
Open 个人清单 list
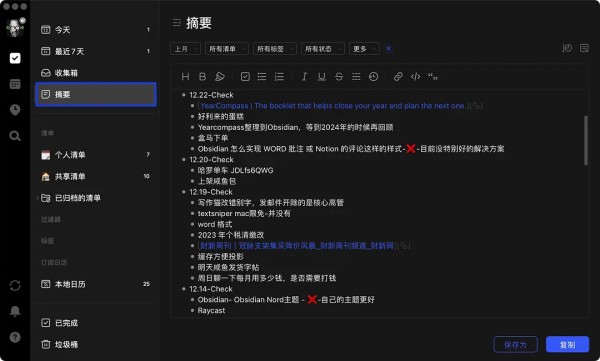pos(96,155)
